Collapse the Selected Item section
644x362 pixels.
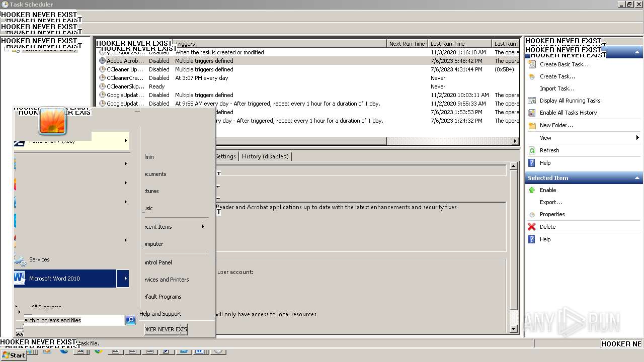point(637,178)
